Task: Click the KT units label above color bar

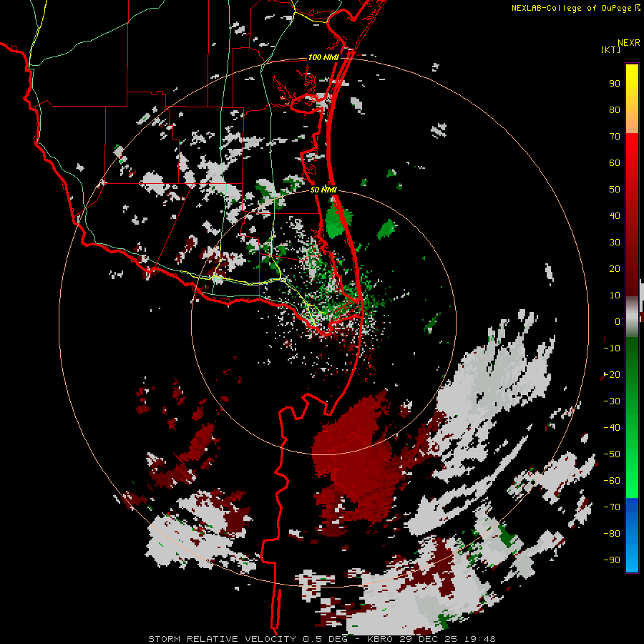Action: [x=611, y=49]
